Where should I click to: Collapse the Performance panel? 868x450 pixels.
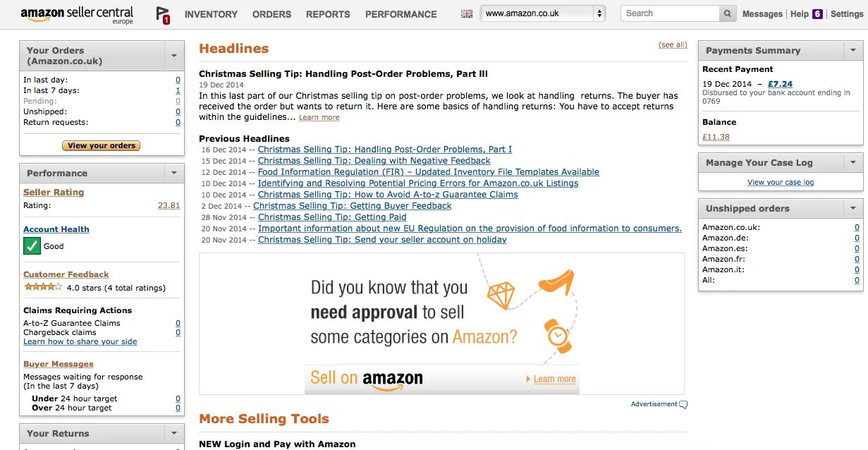173,173
